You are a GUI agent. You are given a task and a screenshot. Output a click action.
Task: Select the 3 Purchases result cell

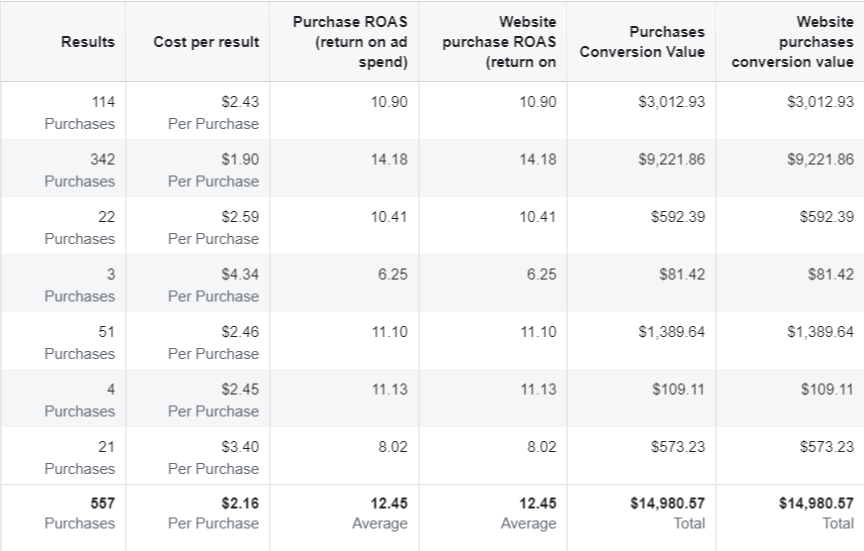(x=80, y=285)
